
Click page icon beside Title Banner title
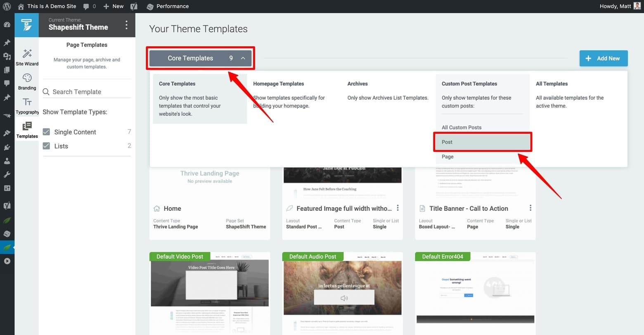[x=422, y=208]
